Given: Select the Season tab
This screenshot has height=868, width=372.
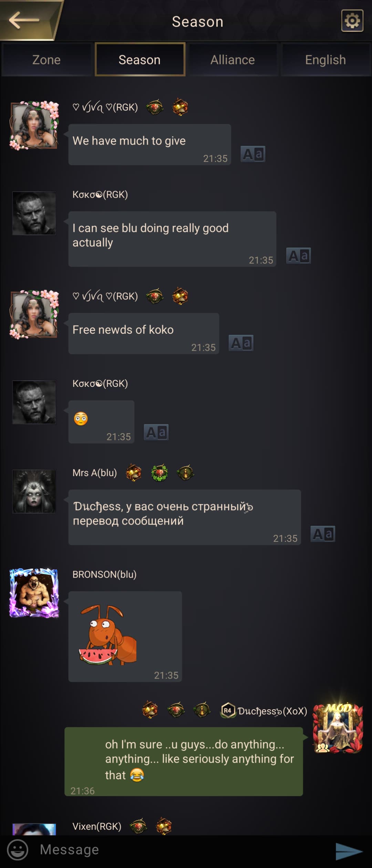Looking at the screenshot, I should tap(139, 60).
